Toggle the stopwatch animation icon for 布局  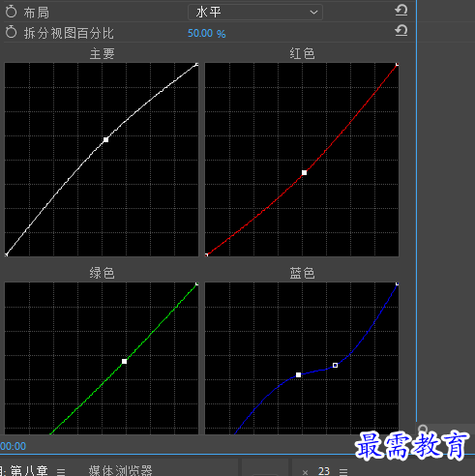tap(11, 12)
